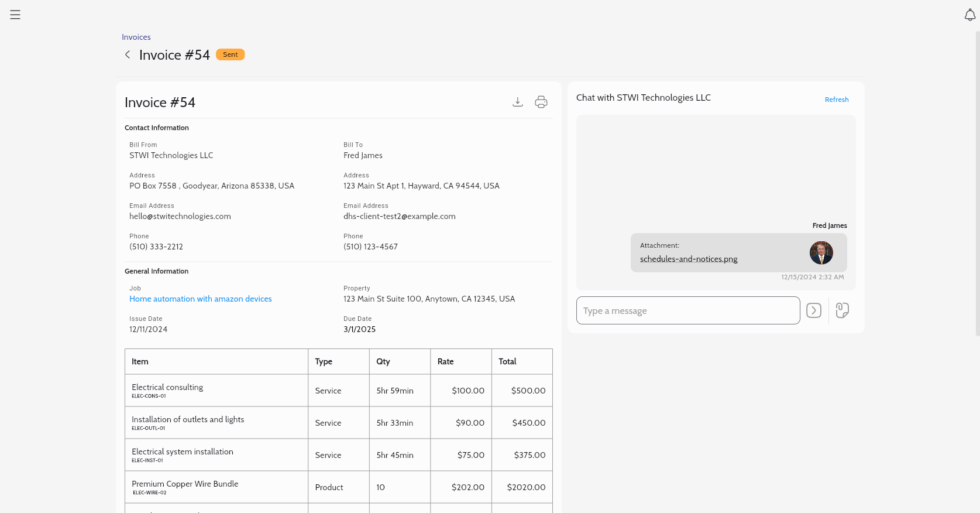Click the Item column header

(x=140, y=361)
